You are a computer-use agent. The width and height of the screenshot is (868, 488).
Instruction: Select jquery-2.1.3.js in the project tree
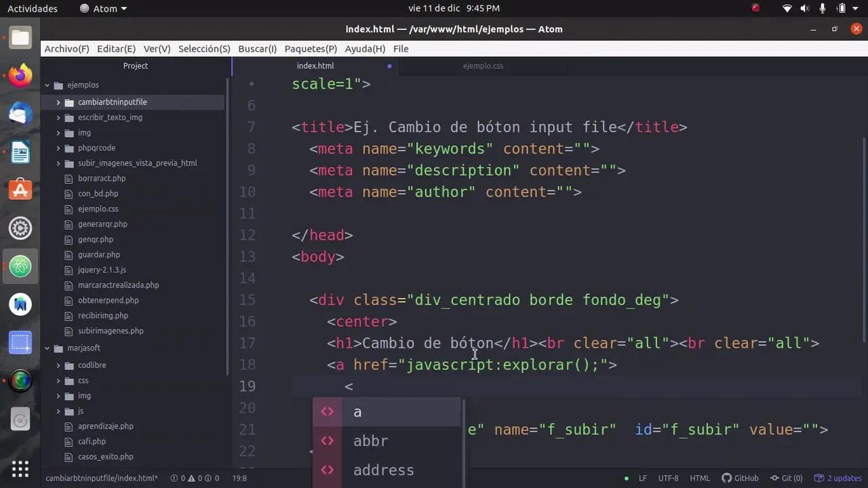point(102,270)
